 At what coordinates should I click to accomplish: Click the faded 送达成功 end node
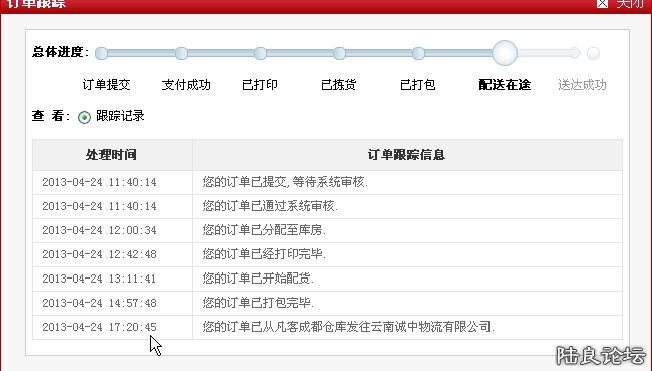tap(593, 53)
